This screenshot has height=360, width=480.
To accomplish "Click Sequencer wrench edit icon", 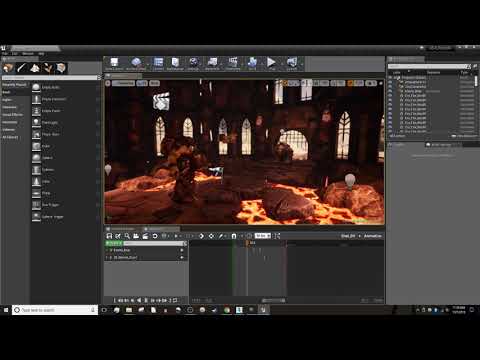I will point(221,236).
